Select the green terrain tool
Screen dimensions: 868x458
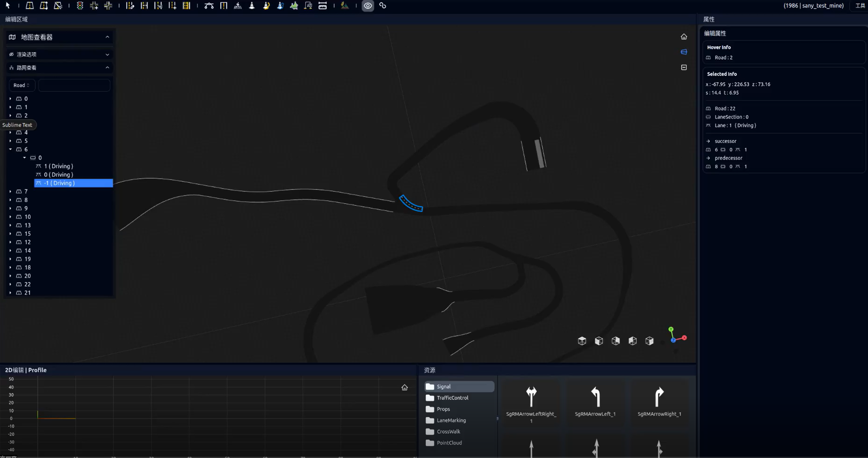coord(294,6)
